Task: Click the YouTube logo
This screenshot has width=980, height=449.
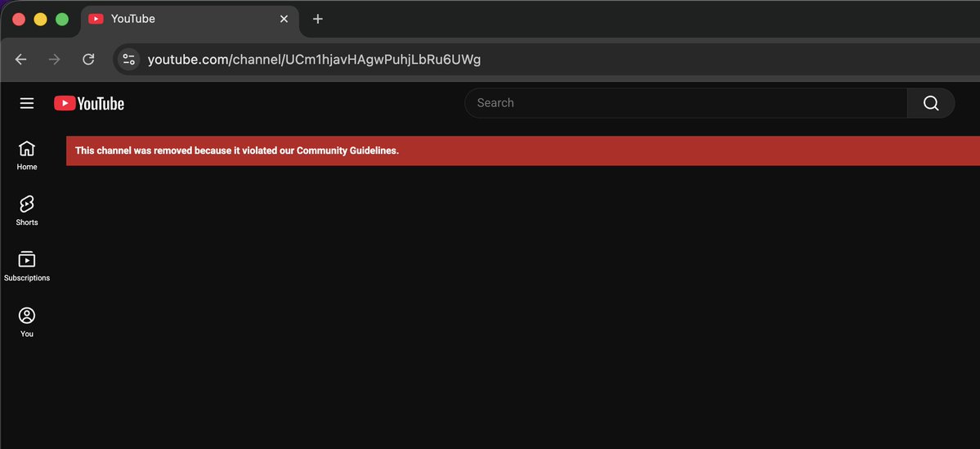Action: (89, 103)
